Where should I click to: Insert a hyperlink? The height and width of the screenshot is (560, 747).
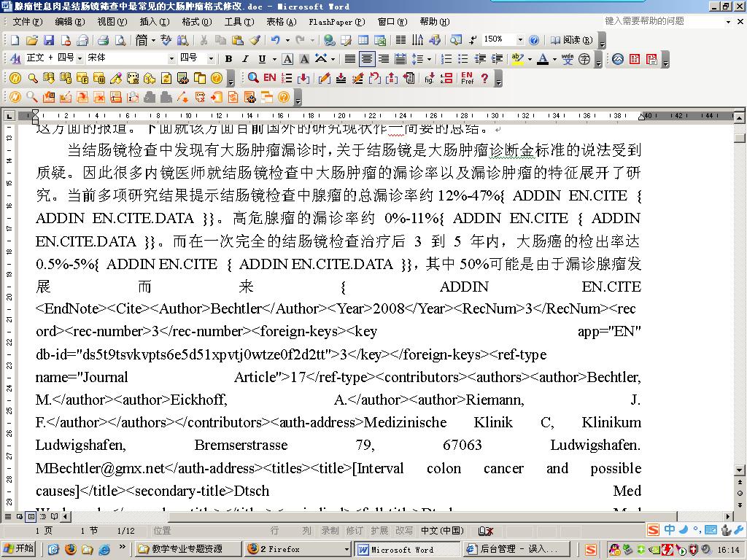328,41
